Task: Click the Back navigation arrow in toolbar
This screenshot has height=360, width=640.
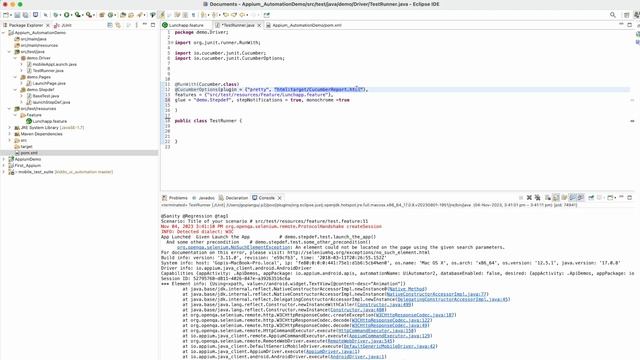Action: (x=242, y=15)
